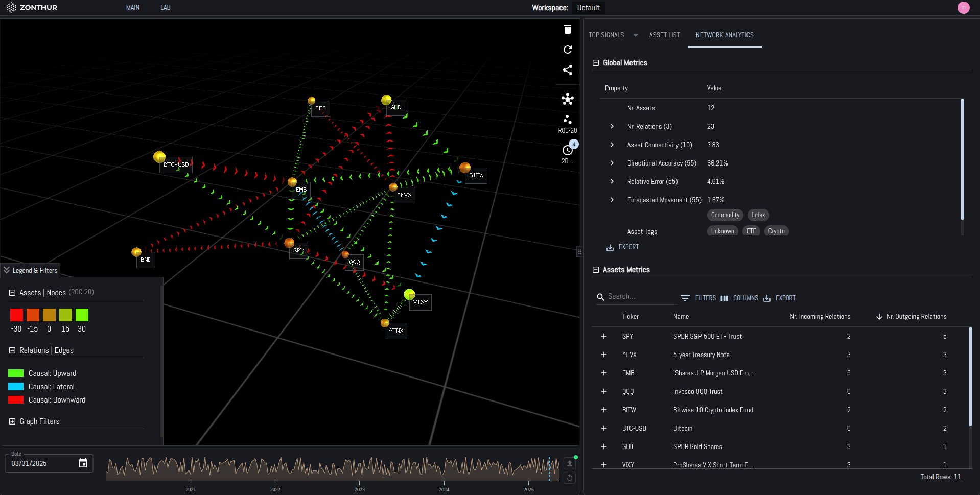Click the asset Search field
Viewport: 980px width, 495px height.
[x=639, y=296]
